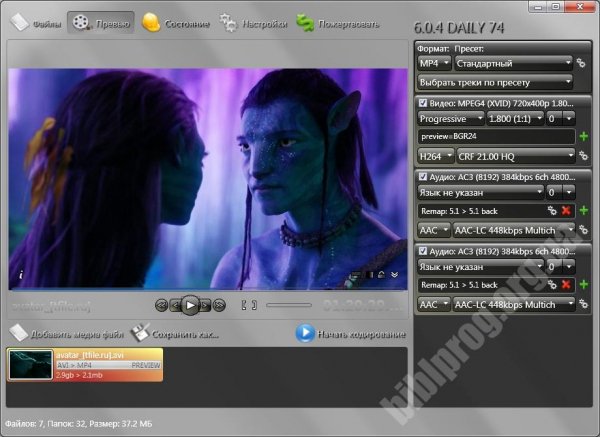
Task: Click the play button under the video
Action: pos(190,305)
